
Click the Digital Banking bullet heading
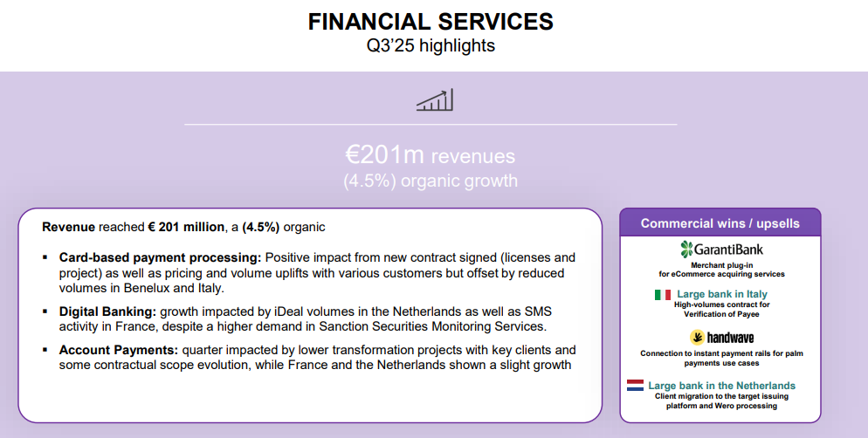pos(108,311)
